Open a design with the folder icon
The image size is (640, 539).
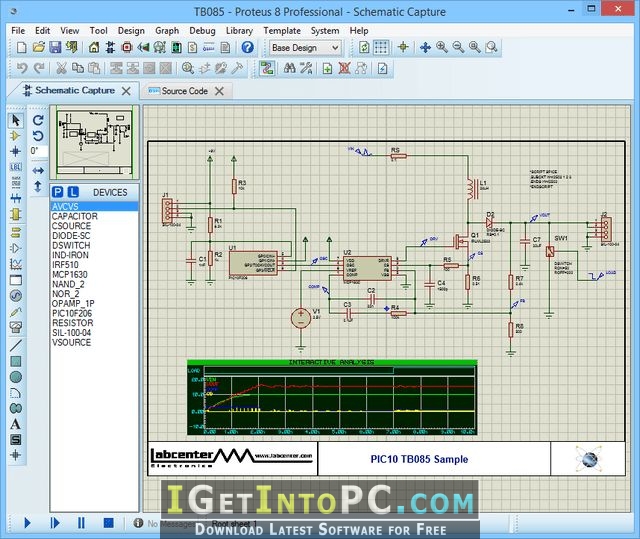[x=39, y=48]
